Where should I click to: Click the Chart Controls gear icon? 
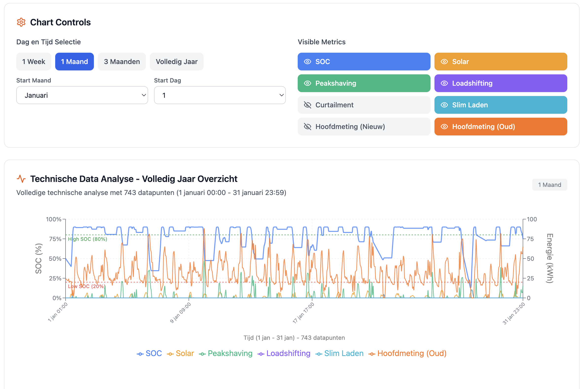tap(21, 22)
